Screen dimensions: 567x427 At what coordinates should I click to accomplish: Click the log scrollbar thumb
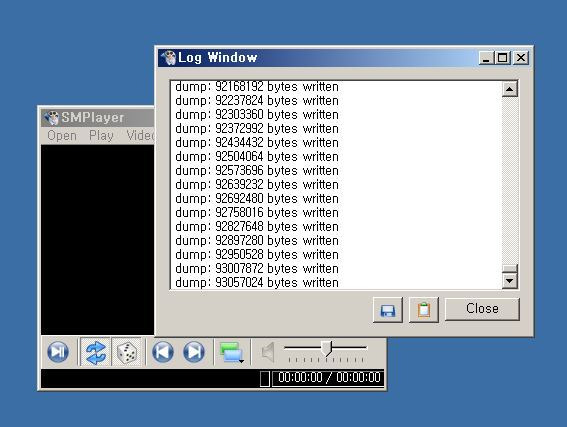[x=510, y=268]
